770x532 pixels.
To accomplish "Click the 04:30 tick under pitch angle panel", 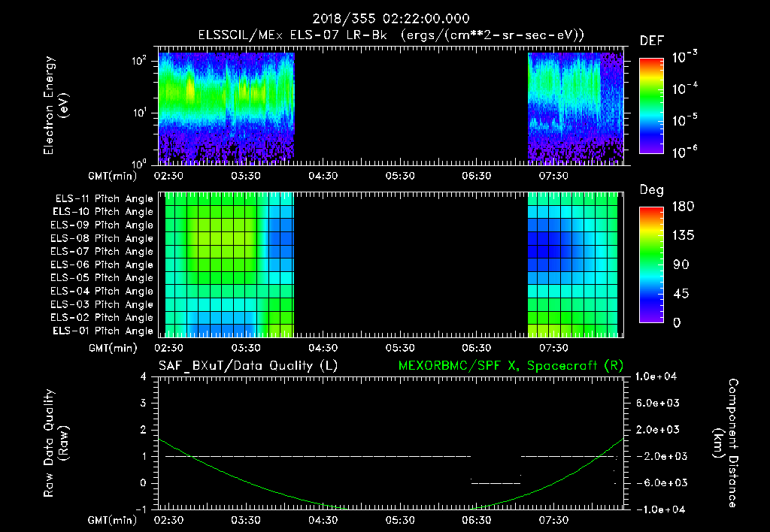I will point(323,348).
